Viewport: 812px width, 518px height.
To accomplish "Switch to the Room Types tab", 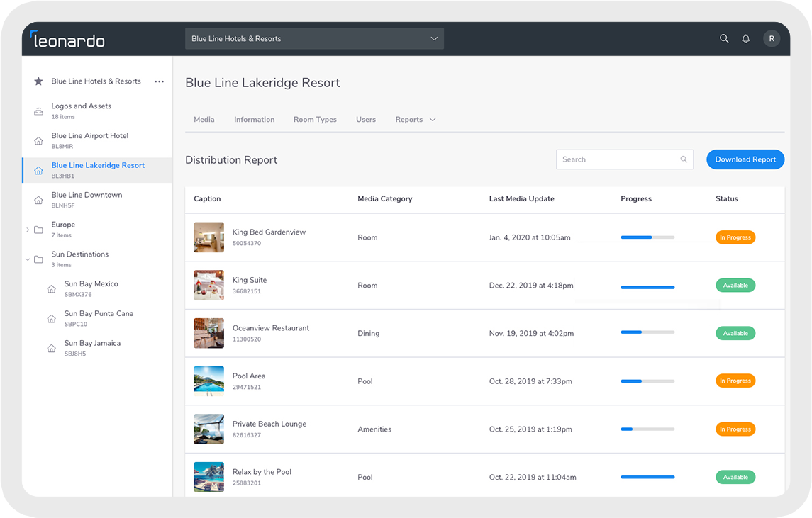I will 315,120.
